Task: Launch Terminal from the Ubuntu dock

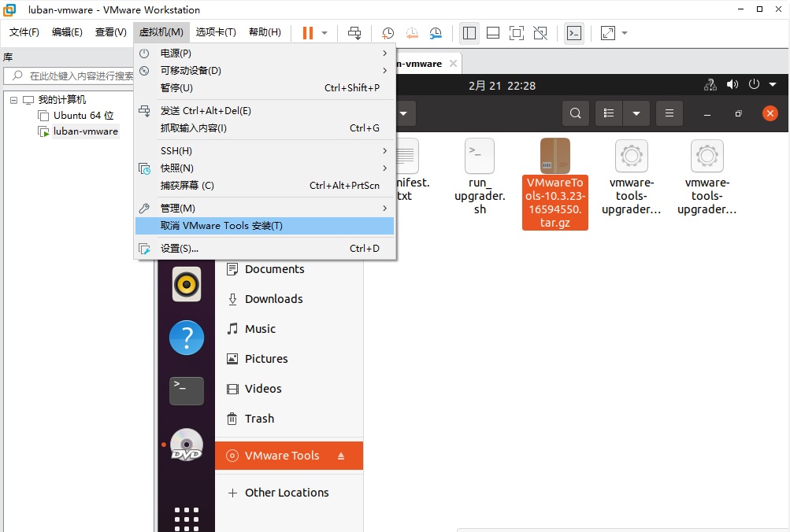Action: [187, 390]
